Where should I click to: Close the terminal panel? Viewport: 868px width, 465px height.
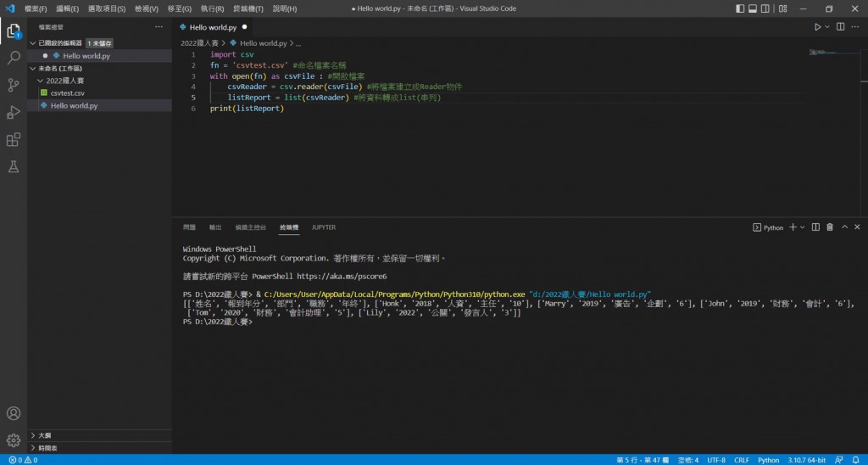857,227
